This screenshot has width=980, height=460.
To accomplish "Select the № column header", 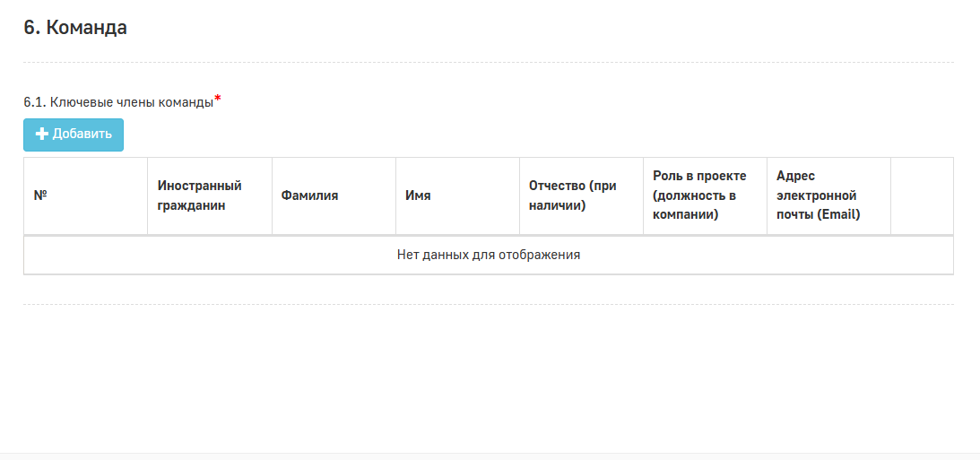I will tap(85, 196).
